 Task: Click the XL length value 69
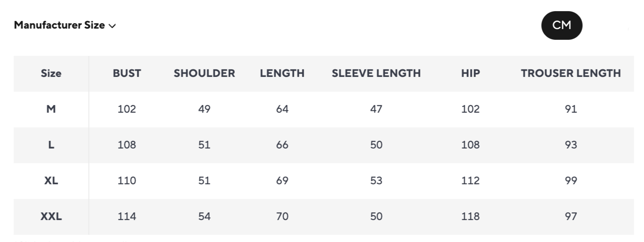click(282, 181)
